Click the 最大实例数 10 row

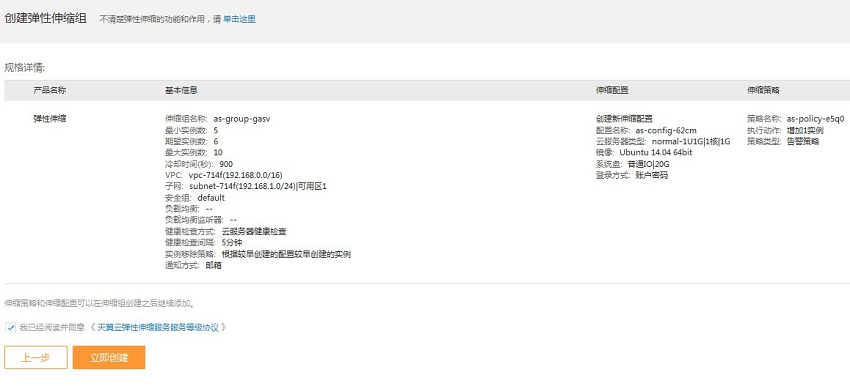(x=194, y=152)
